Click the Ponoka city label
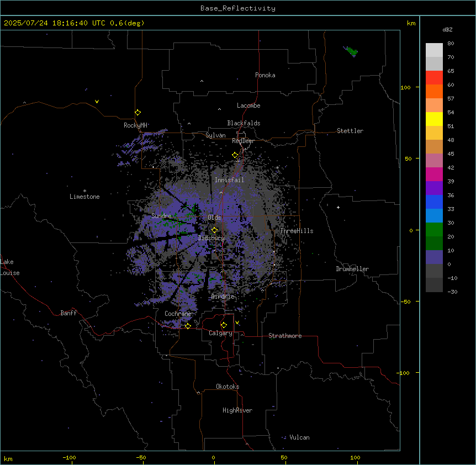Image resolution: width=476 pixels, height=465 pixels. click(x=265, y=75)
